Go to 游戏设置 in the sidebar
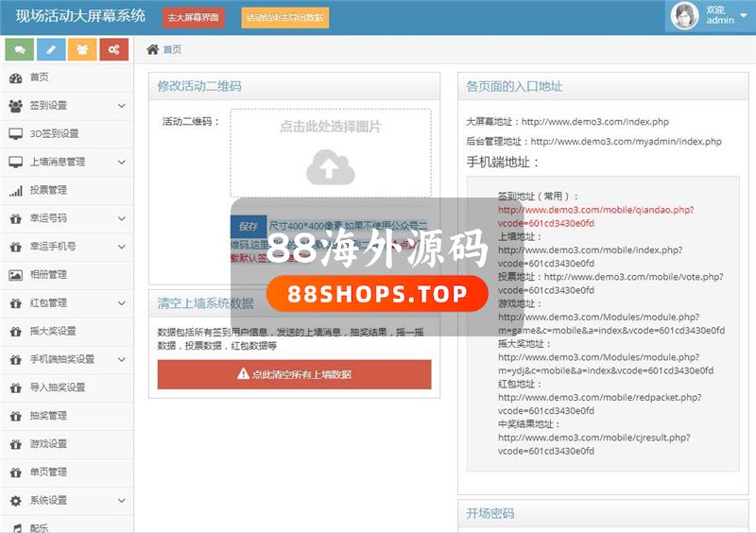 (x=48, y=444)
